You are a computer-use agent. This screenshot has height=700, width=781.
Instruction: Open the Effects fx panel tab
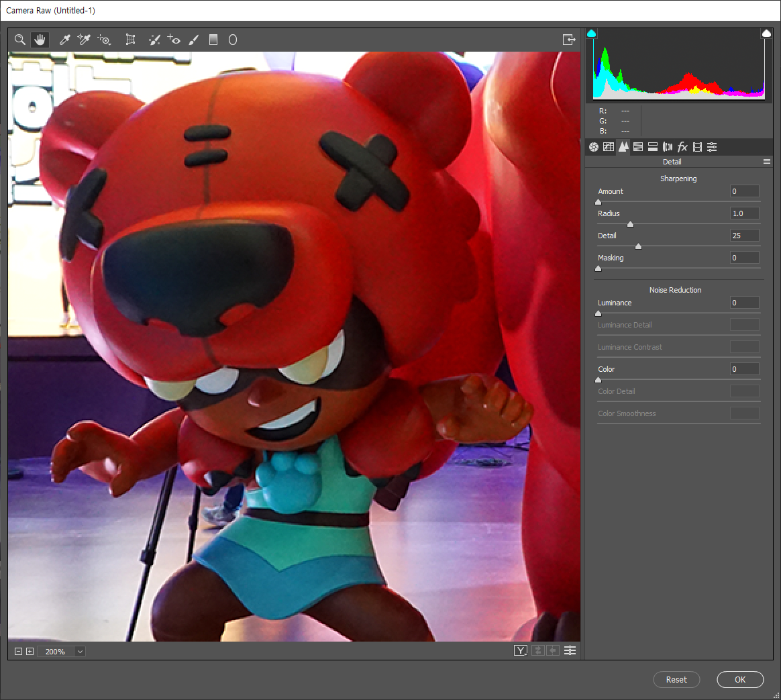point(682,147)
